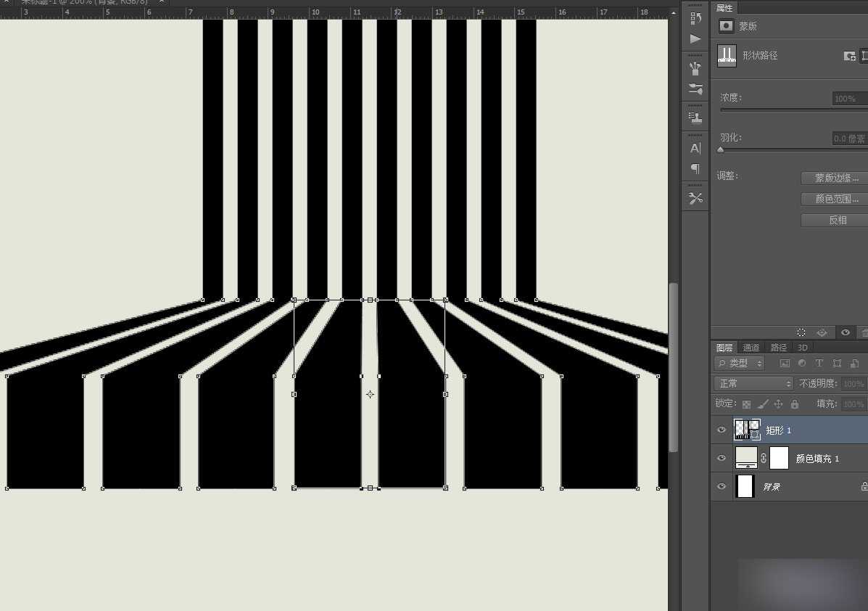Click the 蒙版 mask icon in Properties

726,26
